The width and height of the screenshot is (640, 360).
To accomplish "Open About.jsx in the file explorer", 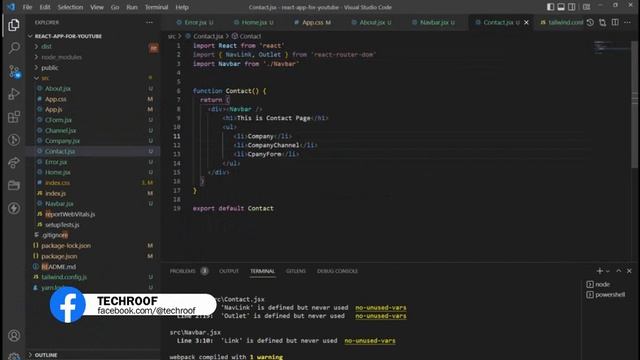I will (58, 89).
